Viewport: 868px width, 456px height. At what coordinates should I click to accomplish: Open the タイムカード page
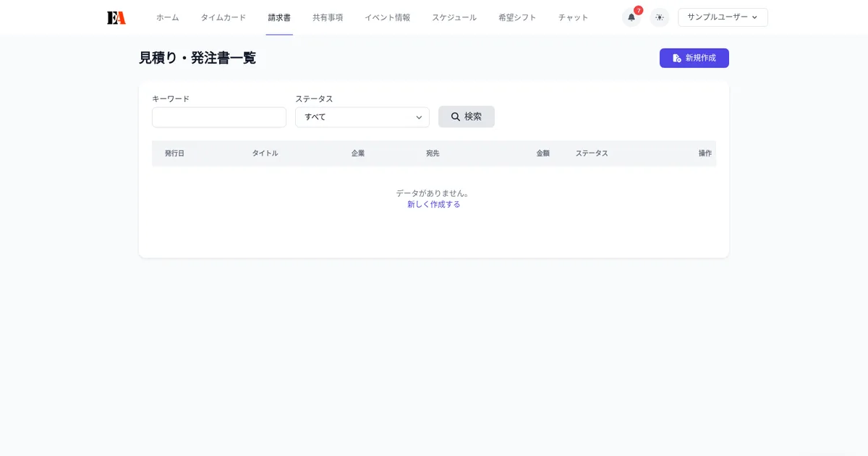[223, 17]
